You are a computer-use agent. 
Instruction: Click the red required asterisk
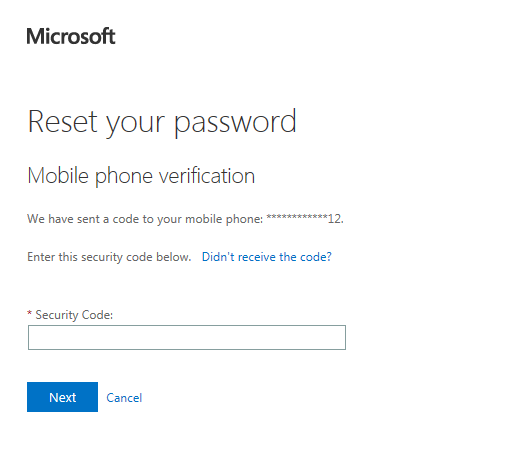click(30, 313)
